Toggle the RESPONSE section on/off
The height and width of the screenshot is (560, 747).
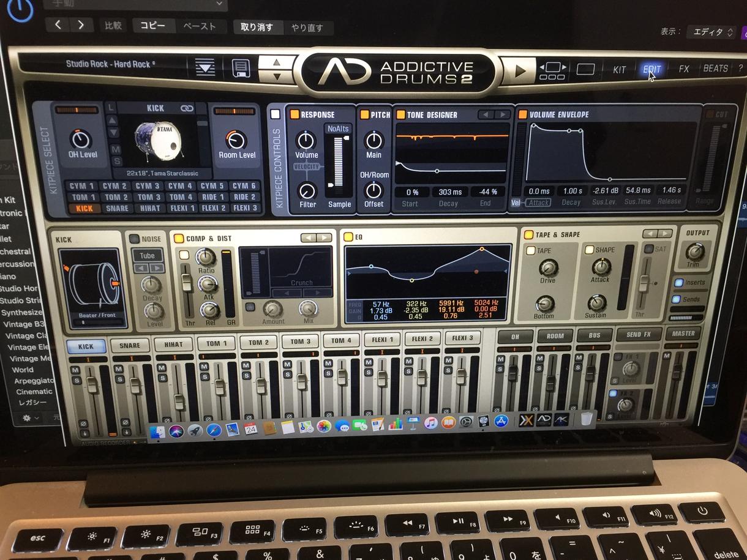[295, 114]
